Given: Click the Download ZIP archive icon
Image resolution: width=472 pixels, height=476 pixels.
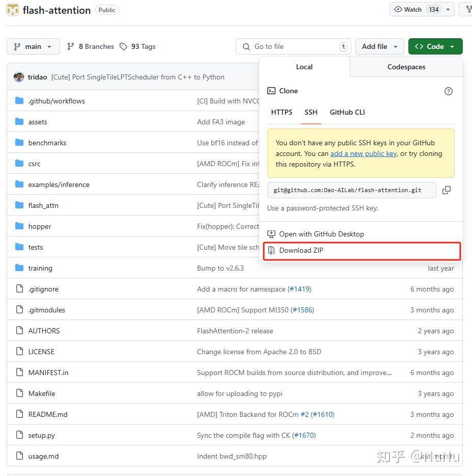Looking at the screenshot, I should [x=271, y=250].
